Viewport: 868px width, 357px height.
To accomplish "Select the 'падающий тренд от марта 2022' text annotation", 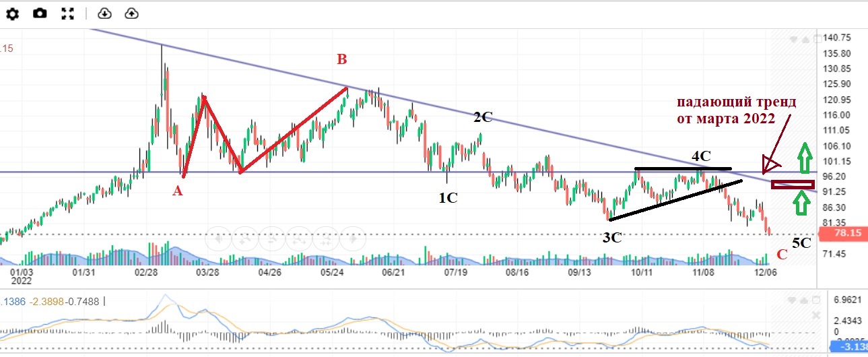I will [736, 110].
